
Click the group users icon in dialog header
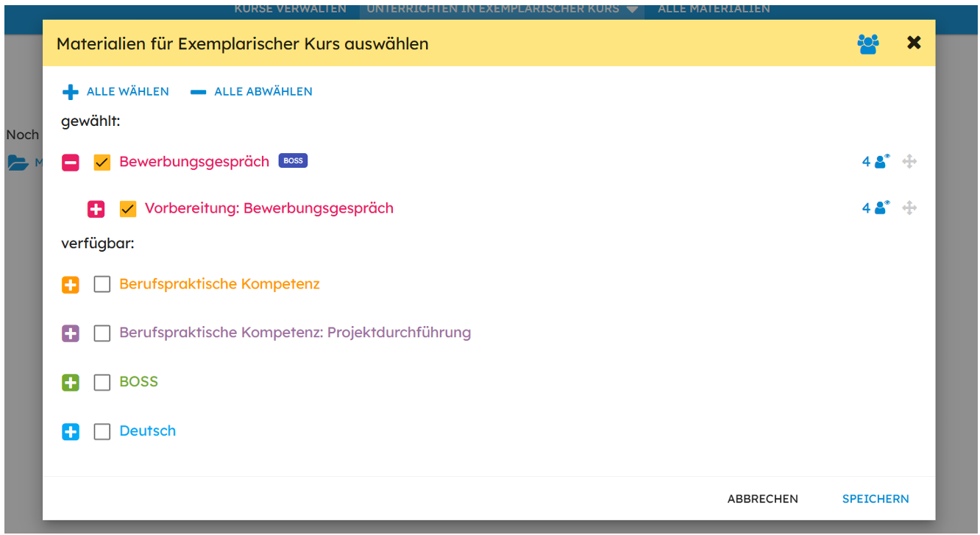click(x=868, y=44)
